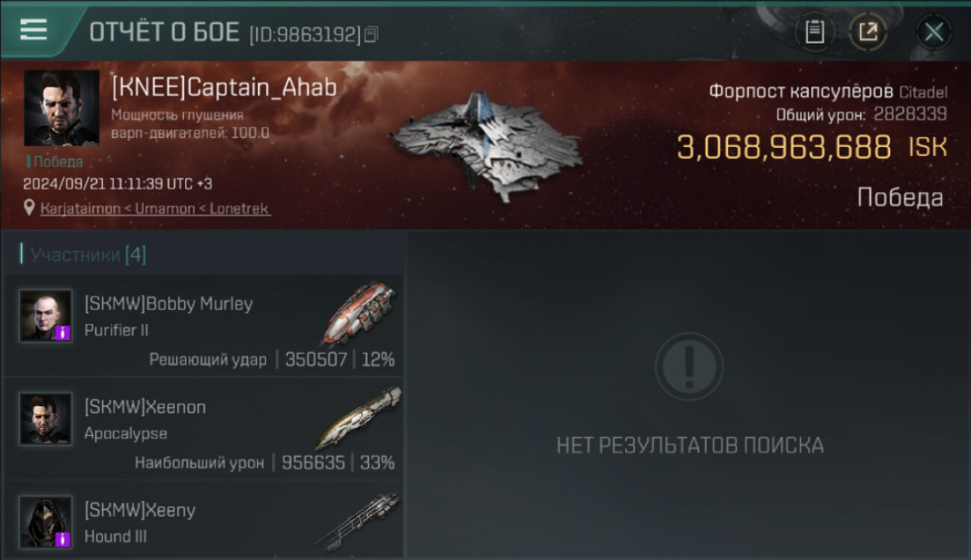Select Xeenon participant portrait
Screen dimensions: 971x560
46,419
